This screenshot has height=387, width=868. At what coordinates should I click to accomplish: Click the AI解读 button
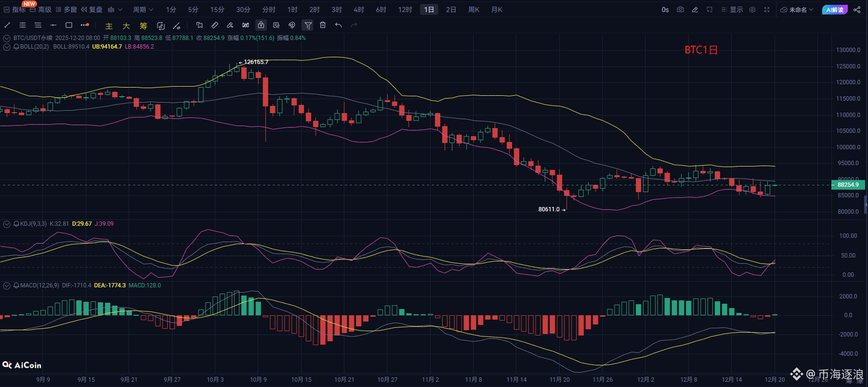835,10
